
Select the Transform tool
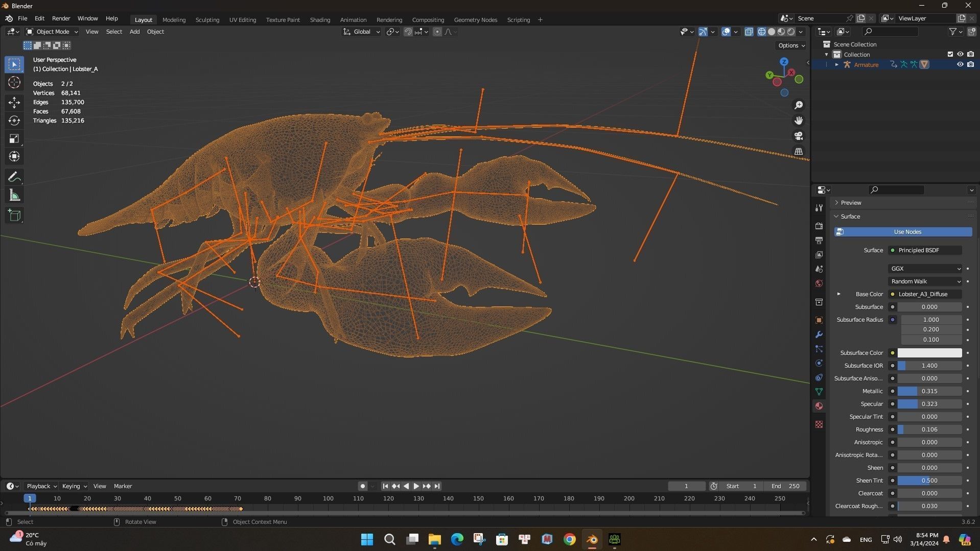tap(14, 156)
